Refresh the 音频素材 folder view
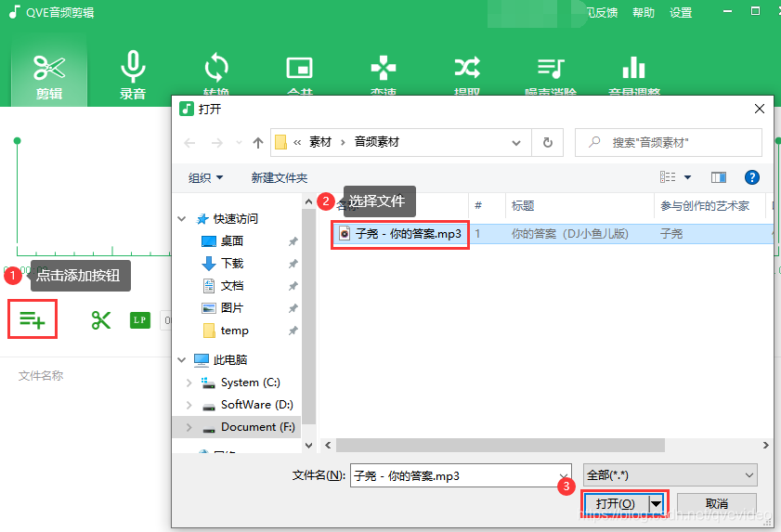Screen dimensions: 781x532 tap(547, 142)
